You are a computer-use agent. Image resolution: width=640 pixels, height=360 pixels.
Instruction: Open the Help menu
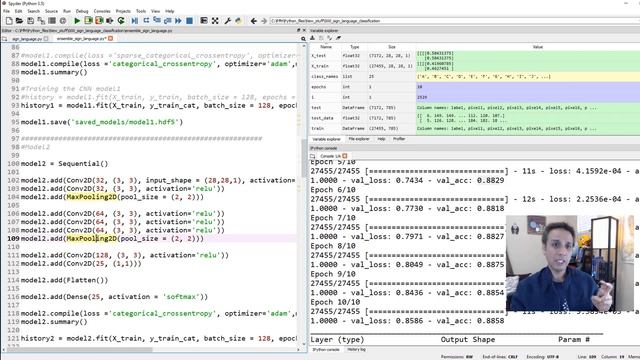(x=170, y=11)
